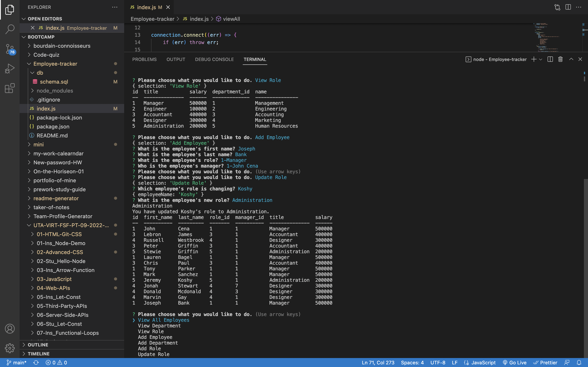Split the terminal
Image resolution: width=588 pixels, height=367 pixels.
pyautogui.click(x=550, y=59)
